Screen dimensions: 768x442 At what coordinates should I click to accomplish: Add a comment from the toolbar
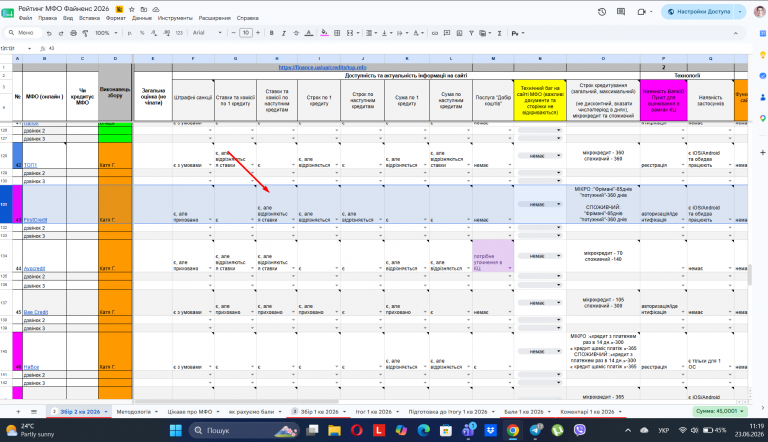coord(447,33)
